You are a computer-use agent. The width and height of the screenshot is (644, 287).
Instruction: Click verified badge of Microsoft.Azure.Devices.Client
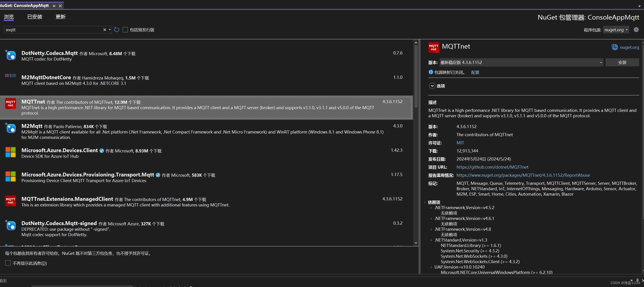(x=102, y=151)
